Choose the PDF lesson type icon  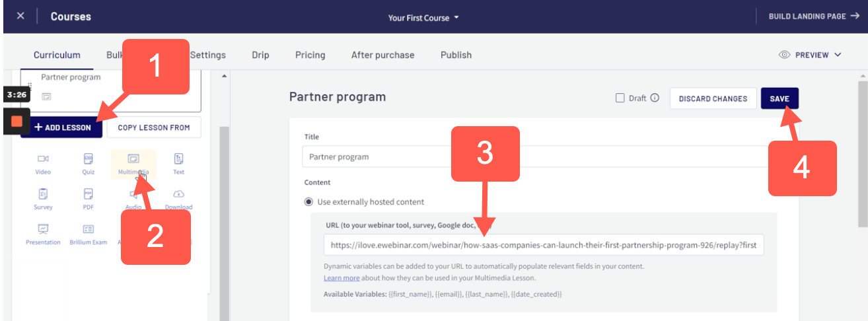88,194
